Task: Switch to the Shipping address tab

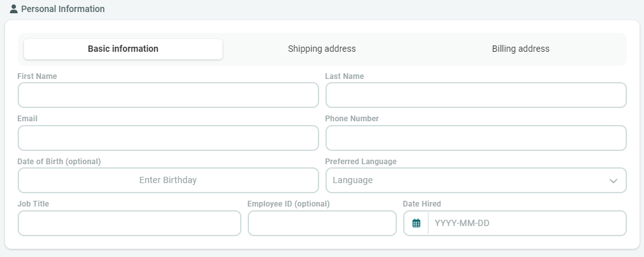Action: click(322, 49)
